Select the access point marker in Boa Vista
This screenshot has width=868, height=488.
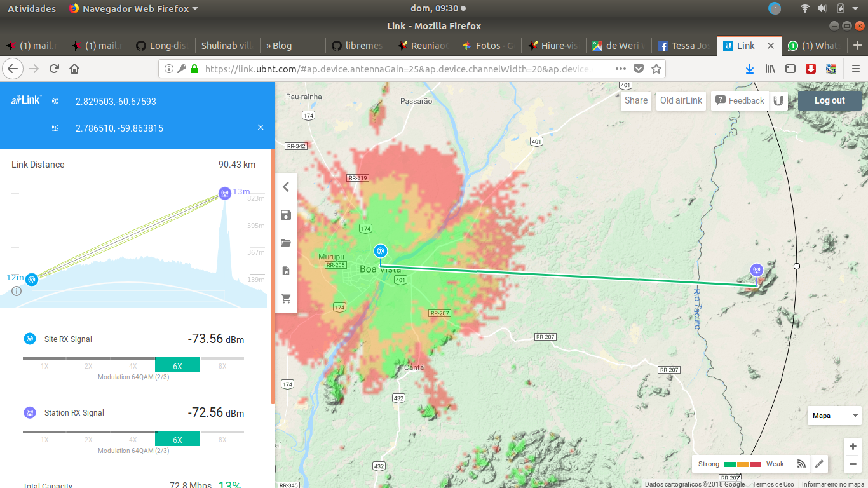tap(380, 251)
